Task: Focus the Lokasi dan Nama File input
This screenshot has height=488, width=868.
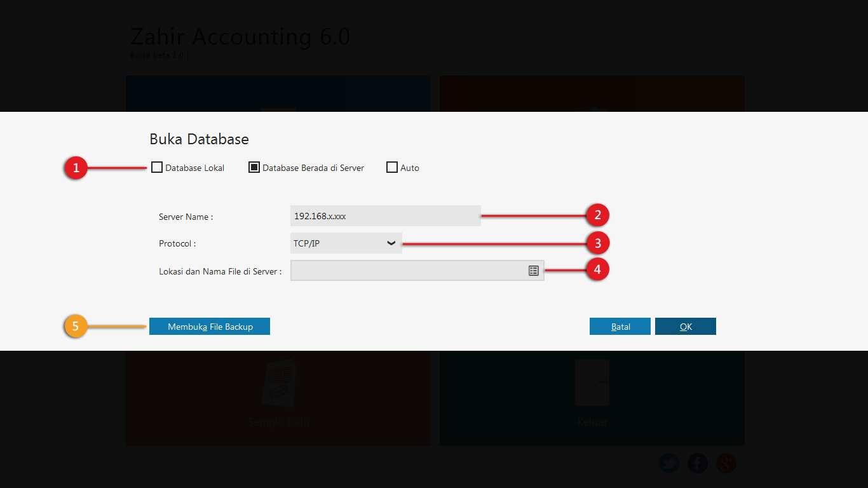Action: click(x=417, y=271)
